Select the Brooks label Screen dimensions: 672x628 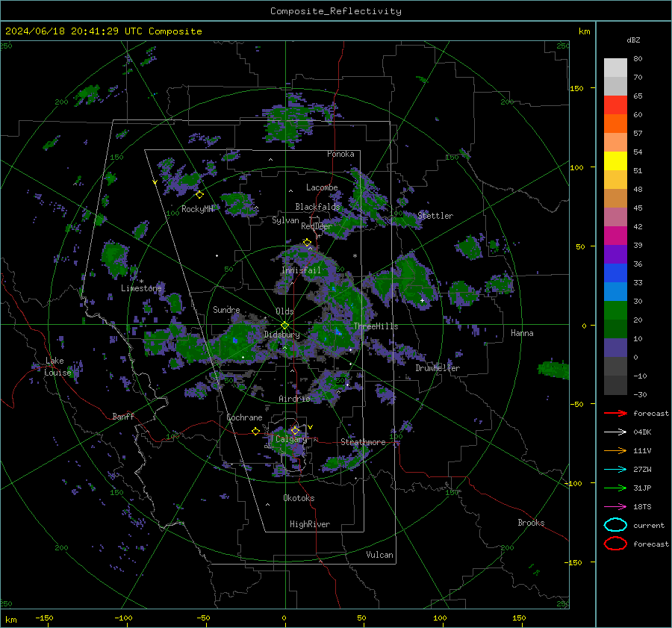(x=531, y=523)
